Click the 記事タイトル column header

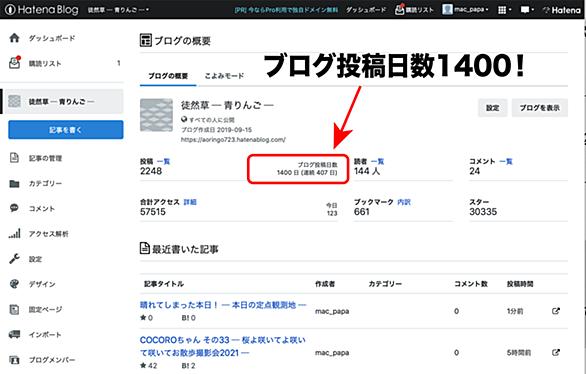coord(164,284)
